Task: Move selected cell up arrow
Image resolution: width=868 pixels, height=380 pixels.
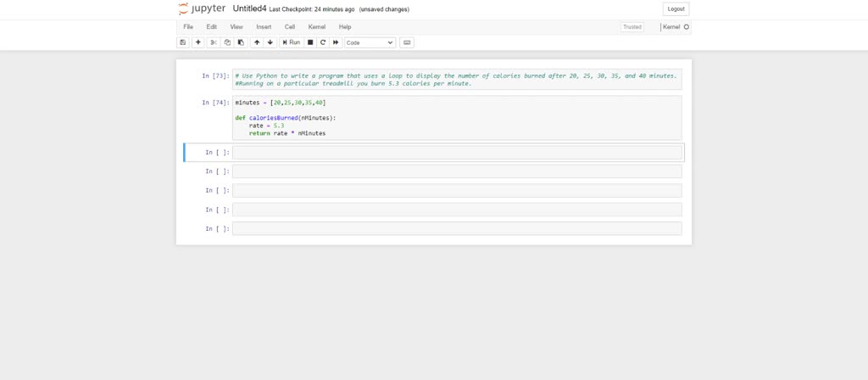Action: tap(257, 42)
